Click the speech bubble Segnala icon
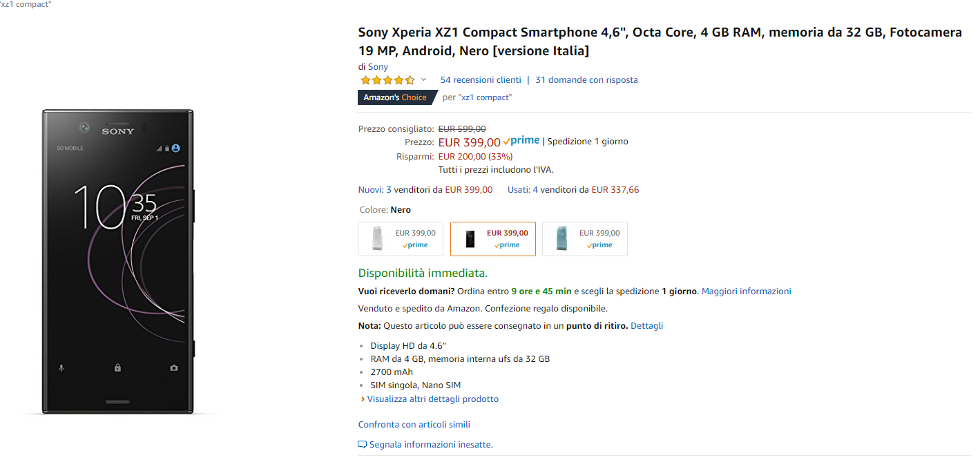Image resolution: width=980 pixels, height=460 pixels. (x=363, y=445)
